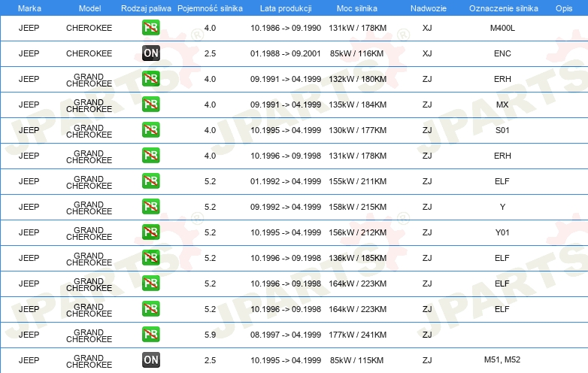Click the petrol icon in the 5.9 engine row
This screenshot has height=373, width=588.
coord(150,335)
